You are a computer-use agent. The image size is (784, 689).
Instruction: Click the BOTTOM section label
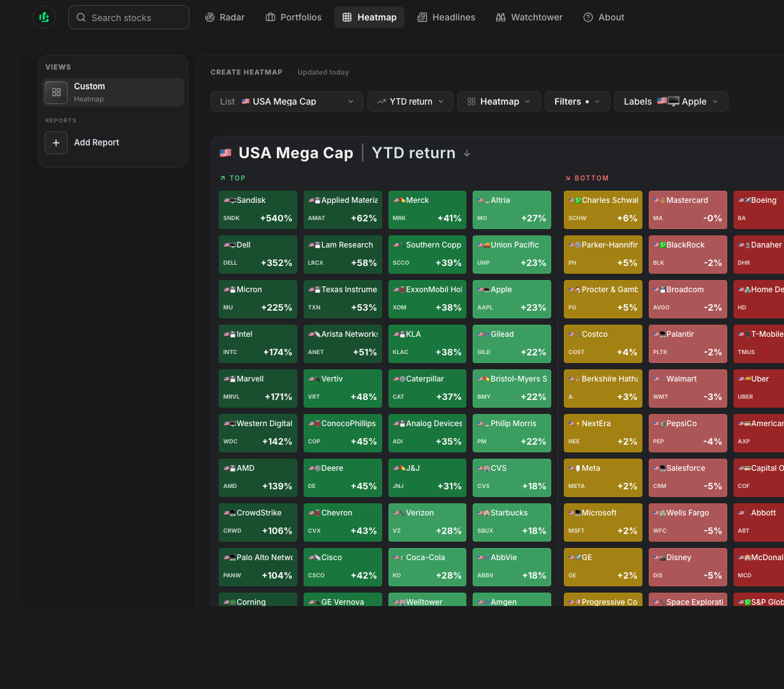tap(591, 178)
